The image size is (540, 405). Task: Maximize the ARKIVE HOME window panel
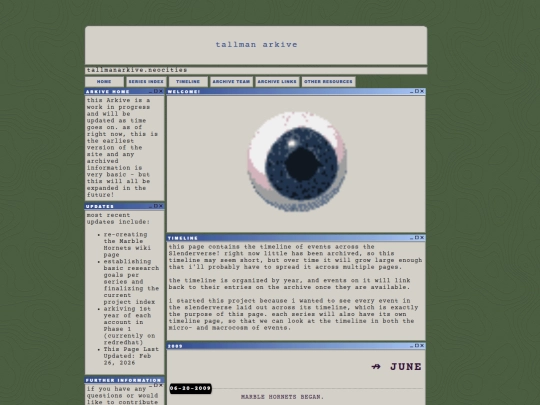click(156, 91)
